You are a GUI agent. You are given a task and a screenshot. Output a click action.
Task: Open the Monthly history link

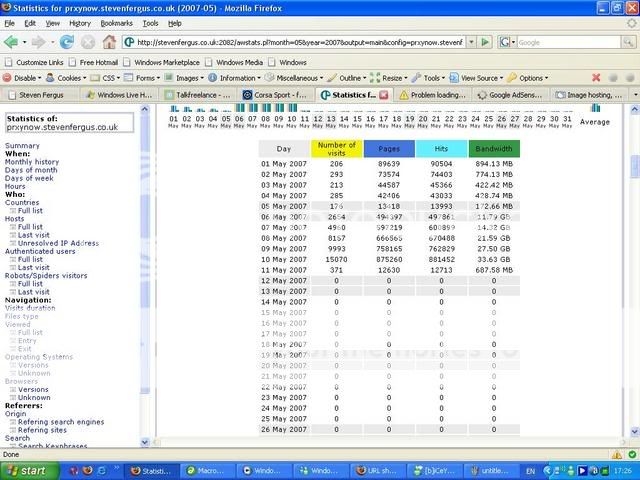point(32,162)
